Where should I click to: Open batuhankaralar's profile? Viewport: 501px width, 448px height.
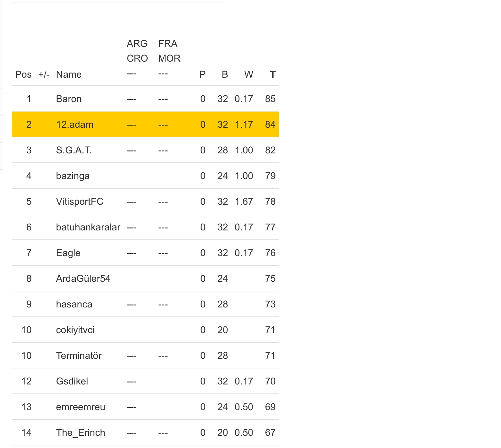coord(88,227)
